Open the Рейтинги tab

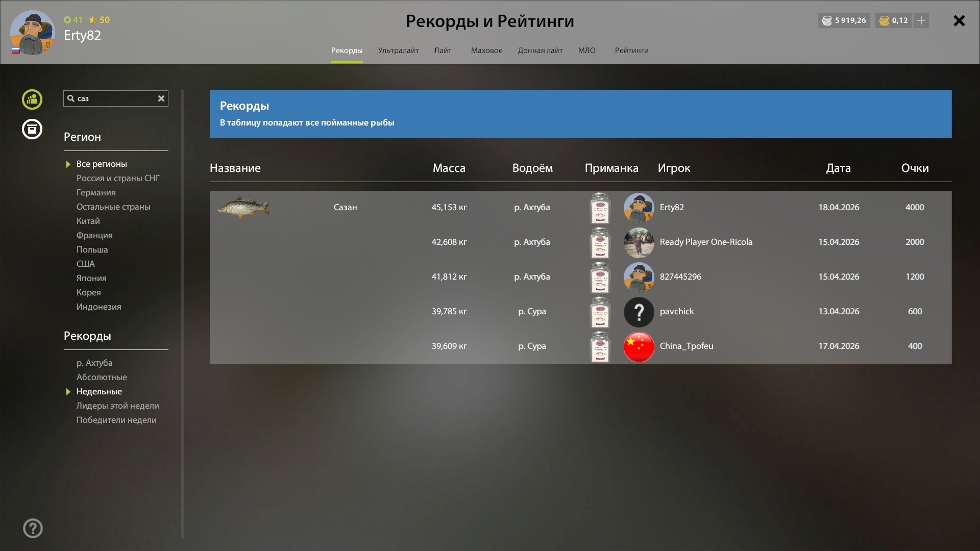tap(631, 51)
